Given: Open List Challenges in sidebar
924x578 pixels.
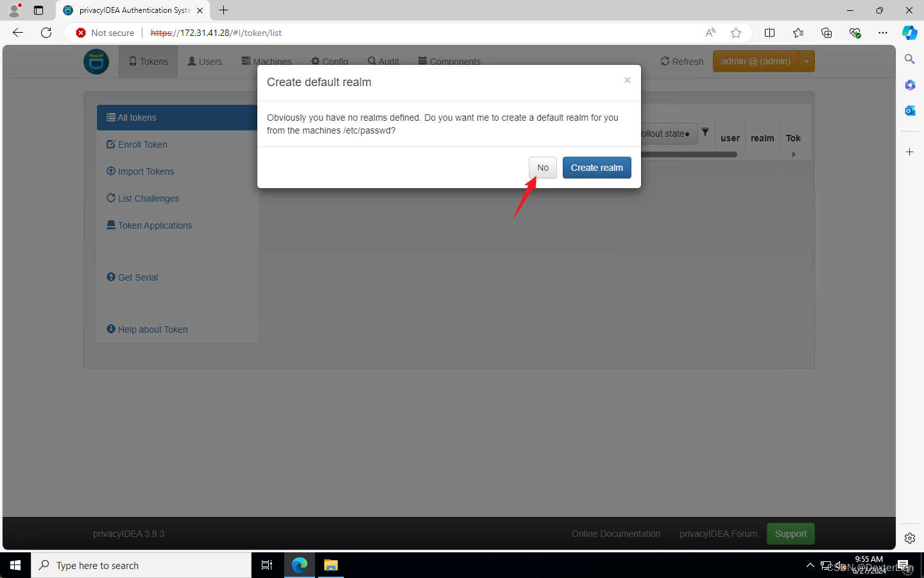Looking at the screenshot, I should click(x=143, y=198).
